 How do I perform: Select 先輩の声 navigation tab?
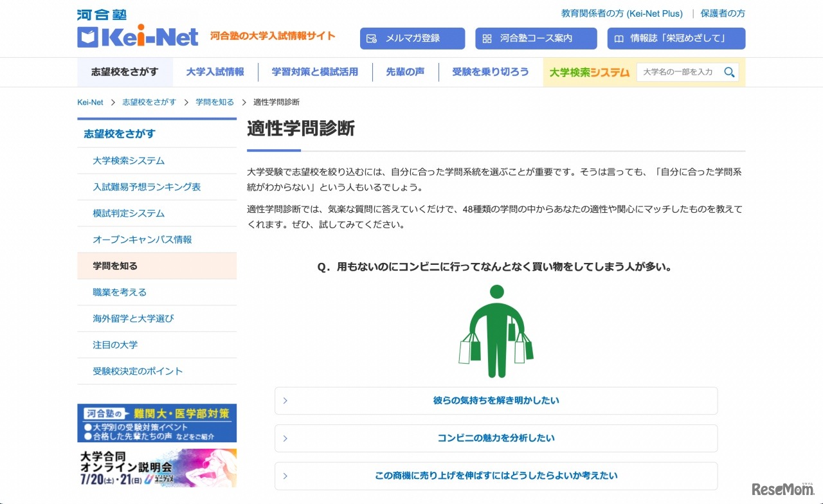click(405, 72)
